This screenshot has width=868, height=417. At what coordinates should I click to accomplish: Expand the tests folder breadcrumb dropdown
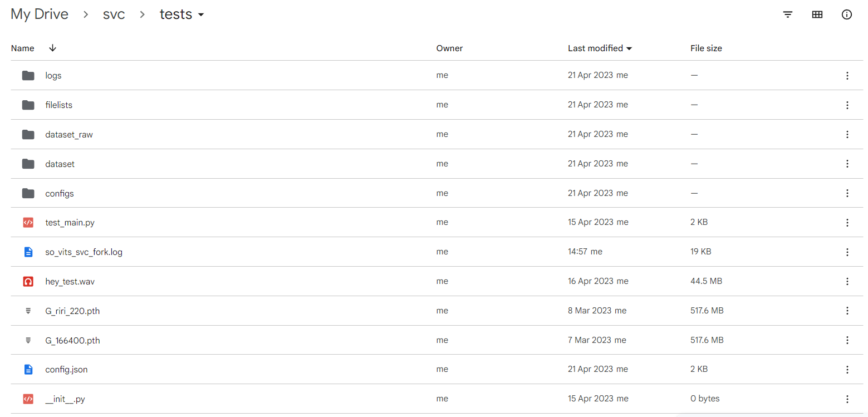(200, 14)
